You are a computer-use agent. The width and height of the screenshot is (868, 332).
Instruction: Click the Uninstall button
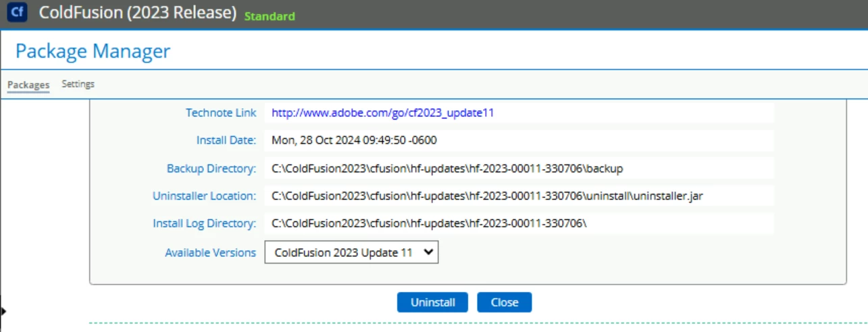click(433, 302)
